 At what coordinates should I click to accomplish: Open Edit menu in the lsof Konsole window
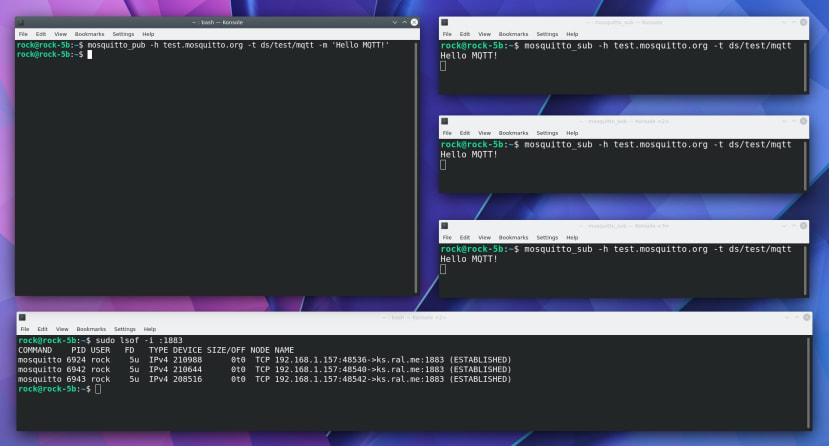coord(43,329)
